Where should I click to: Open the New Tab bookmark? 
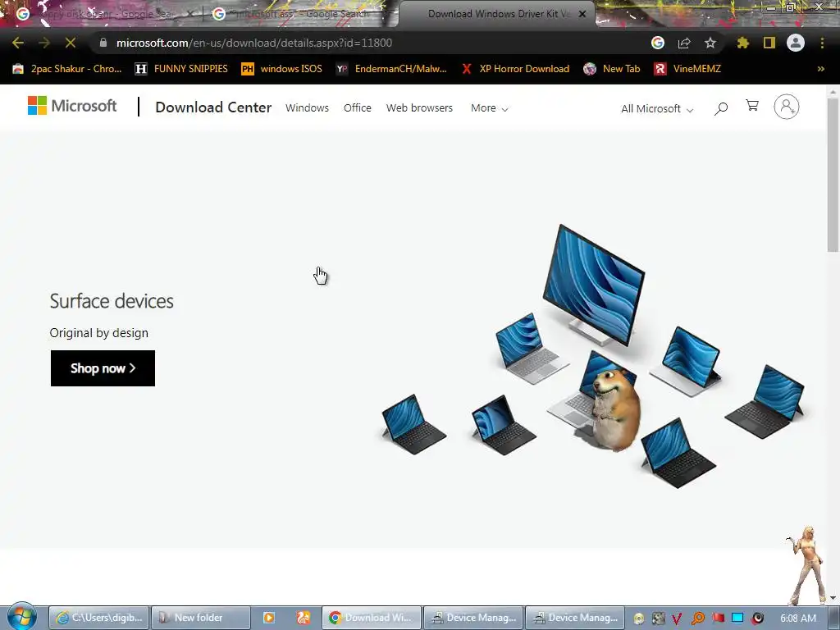point(612,69)
